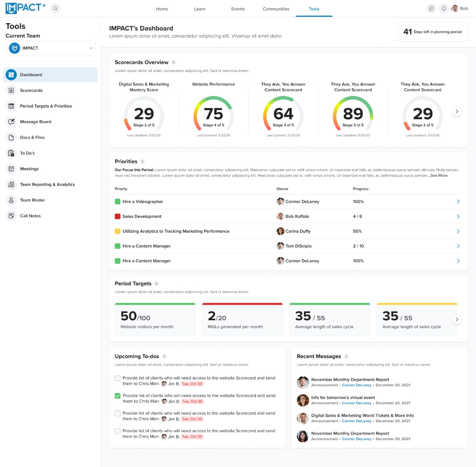Image resolution: width=476 pixels, height=467 pixels.
Task: Open Connor DeLaney link on Info for tomorrow's event
Action: 357,403
